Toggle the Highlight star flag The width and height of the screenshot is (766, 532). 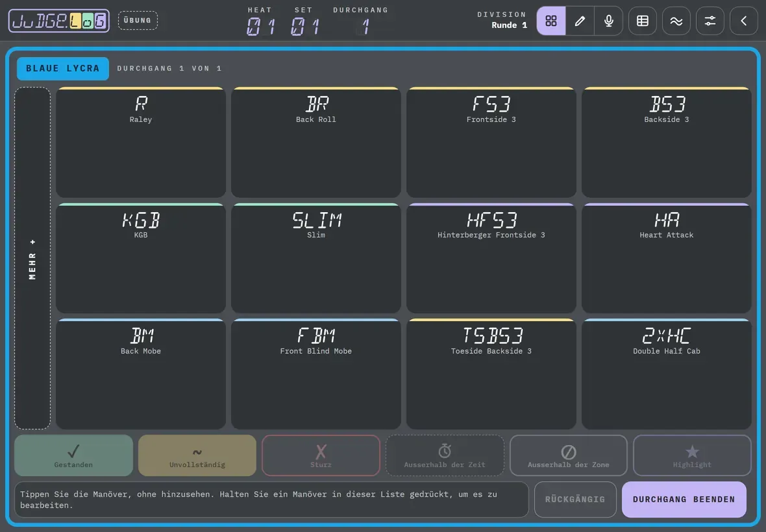[692, 455]
